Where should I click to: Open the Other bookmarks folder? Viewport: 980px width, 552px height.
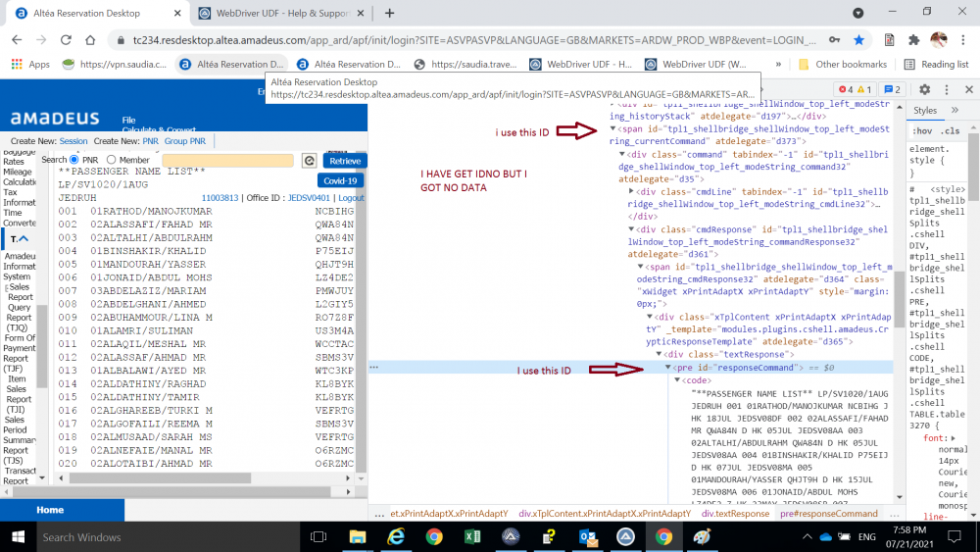tap(843, 64)
